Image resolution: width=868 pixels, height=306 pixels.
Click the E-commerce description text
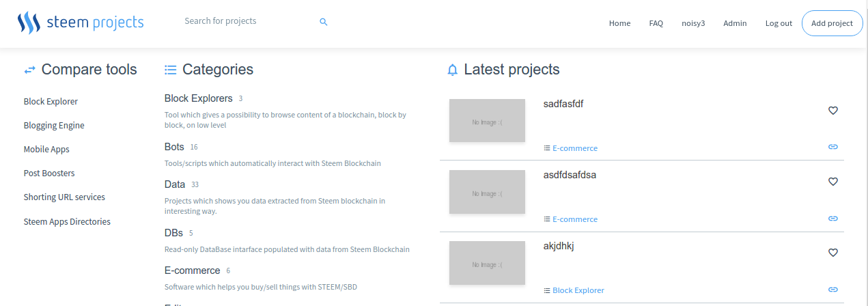tap(261, 288)
